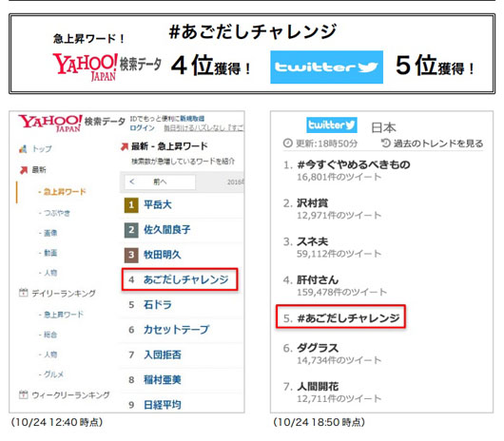The height and width of the screenshot is (441, 504).
Task: Click 過去のトレンドを見る link
Action: [438, 144]
